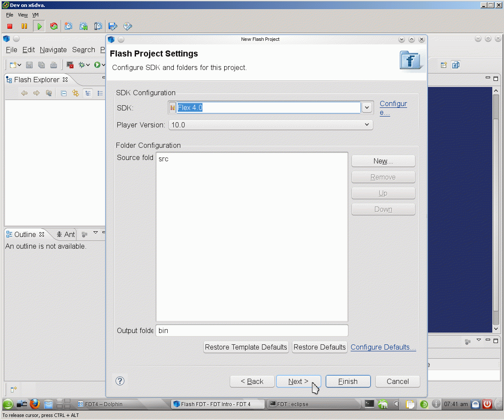Click the Save All toolbar icon
Screen dimensions: 504x420
pyautogui.click(x=41, y=65)
